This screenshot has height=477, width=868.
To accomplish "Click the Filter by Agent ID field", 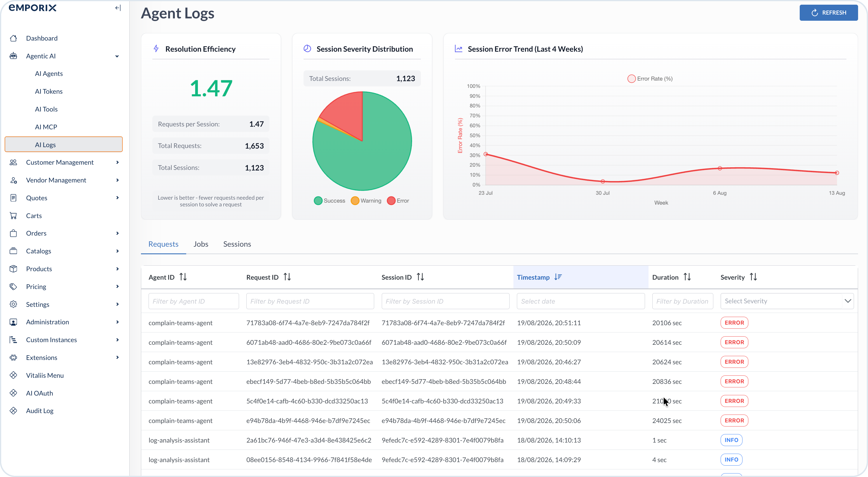I will 194,301.
